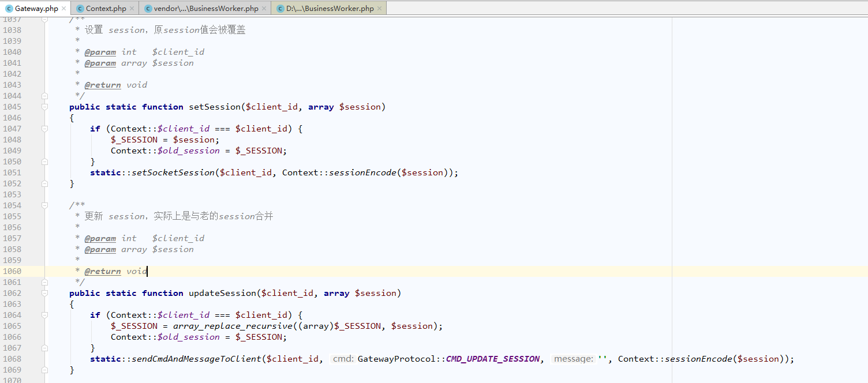The height and width of the screenshot is (383, 868).
Task: Click the CMD_UPDATE_SESSION constant
Action: coord(493,359)
